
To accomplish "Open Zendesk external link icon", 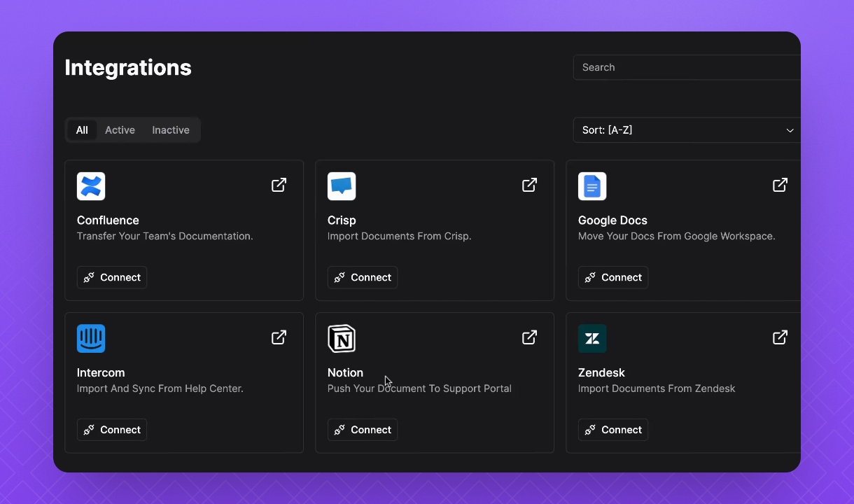I will 780,337.
